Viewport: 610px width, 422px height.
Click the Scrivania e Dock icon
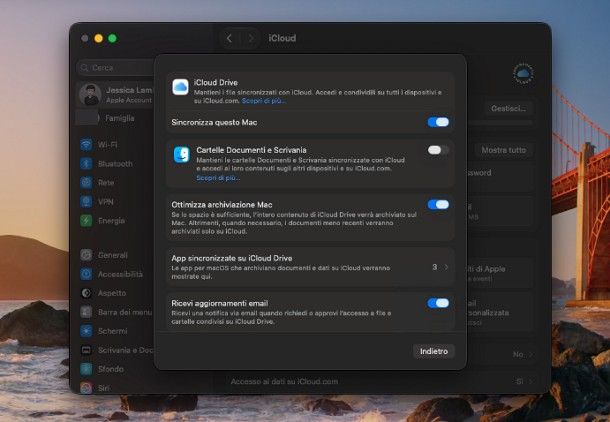click(86, 350)
